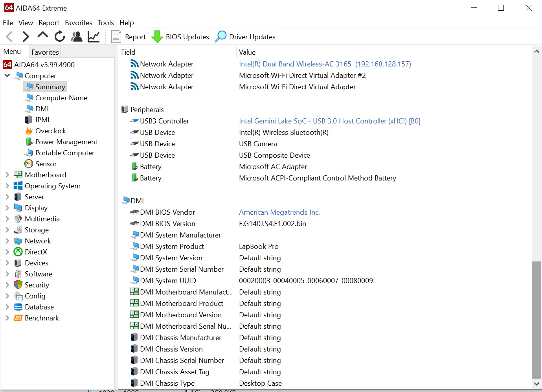The width and height of the screenshot is (542, 392).
Task: Click the AIDA64 v5.99.4900 root icon
Action: [7, 64]
